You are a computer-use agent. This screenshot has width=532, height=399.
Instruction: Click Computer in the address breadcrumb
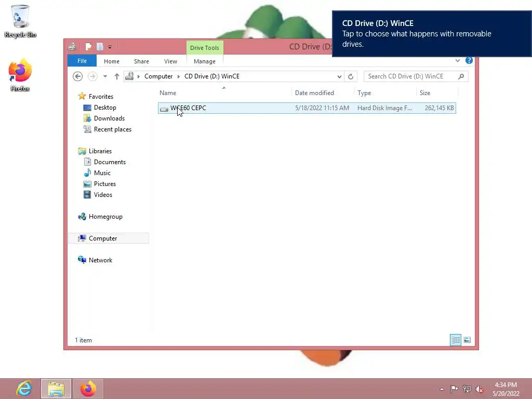(x=158, y=76)
